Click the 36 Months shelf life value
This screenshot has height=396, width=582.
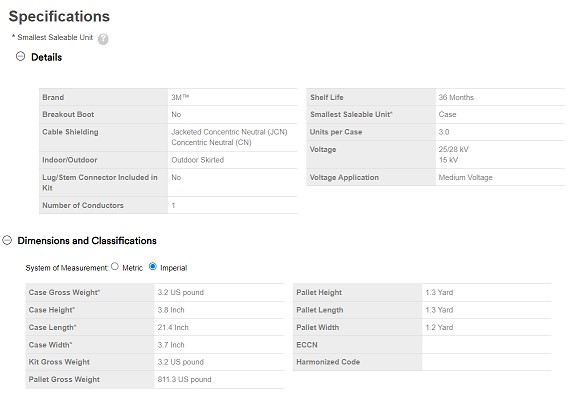tap(456, 97)
